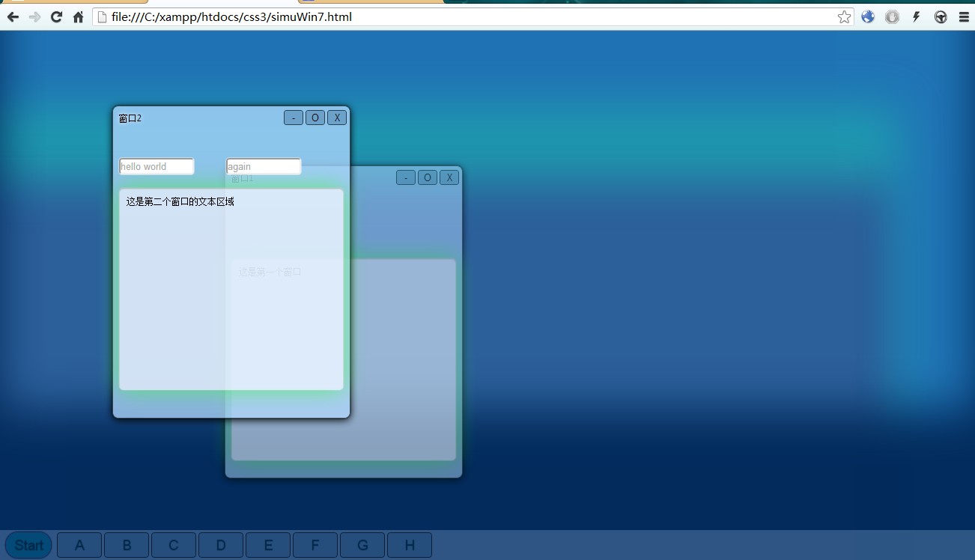
Task: Click the globe extension icon
Action: tap(868, 16)
